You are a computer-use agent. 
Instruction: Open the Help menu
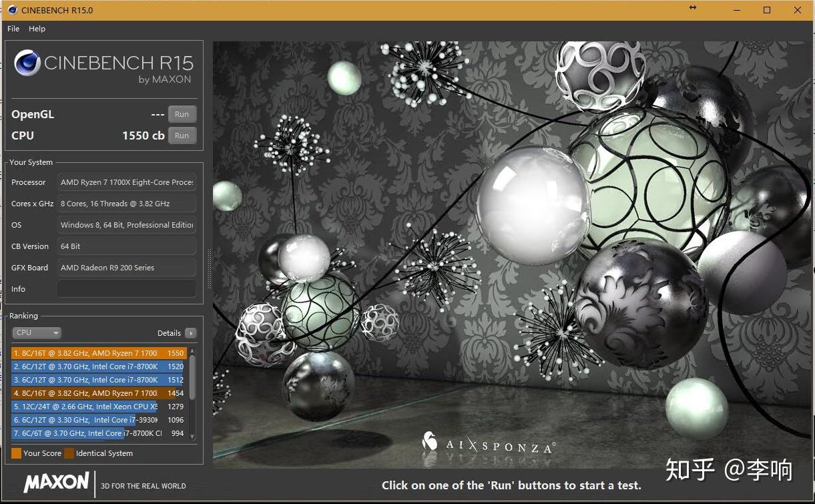37,29
